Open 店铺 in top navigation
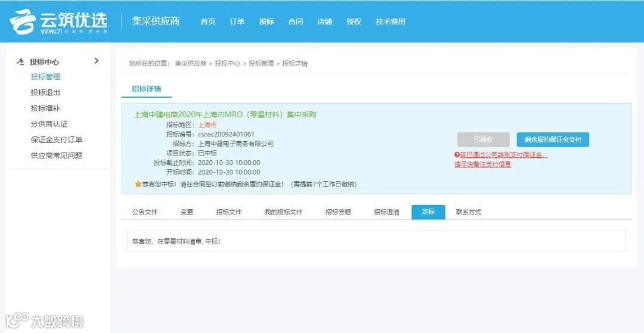 point(324,21)
